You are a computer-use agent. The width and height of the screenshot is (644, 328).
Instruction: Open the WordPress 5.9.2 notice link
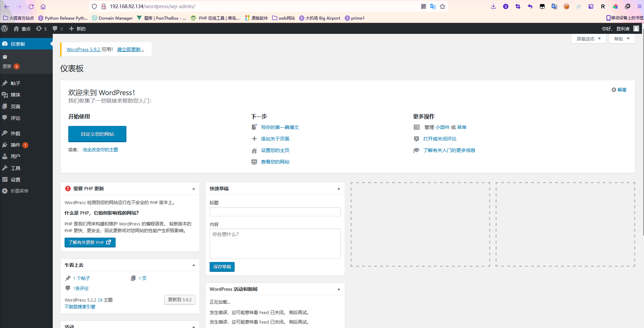[84, 49]
